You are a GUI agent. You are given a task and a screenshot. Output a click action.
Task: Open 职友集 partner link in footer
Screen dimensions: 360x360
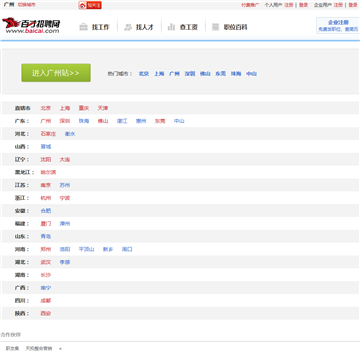13,349
